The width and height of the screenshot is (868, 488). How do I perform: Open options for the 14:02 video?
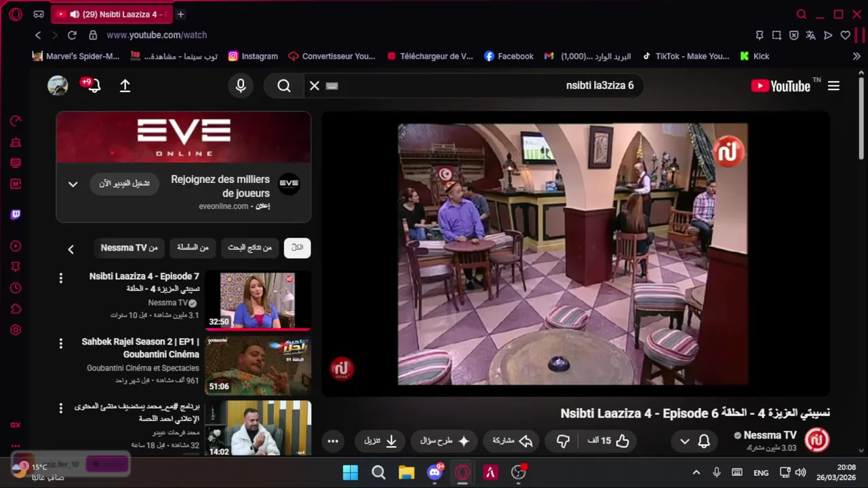pyautogui.click(x=60, y=408)
